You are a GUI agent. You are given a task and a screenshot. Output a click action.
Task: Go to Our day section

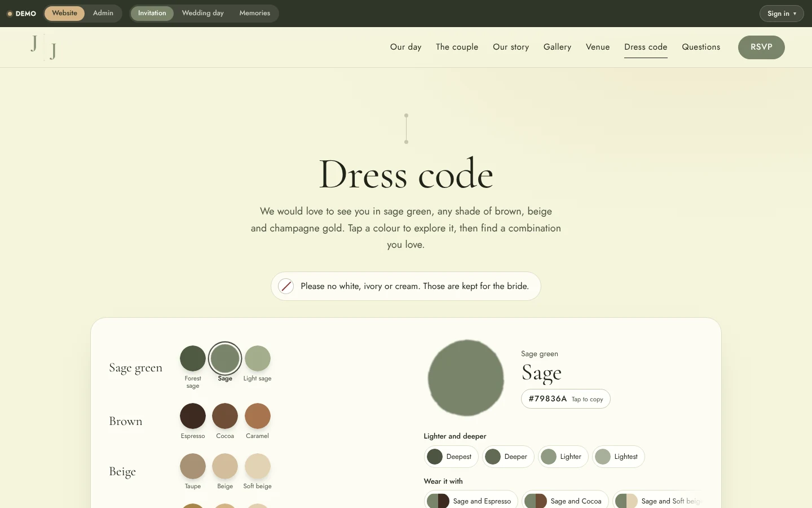[406, 47]
